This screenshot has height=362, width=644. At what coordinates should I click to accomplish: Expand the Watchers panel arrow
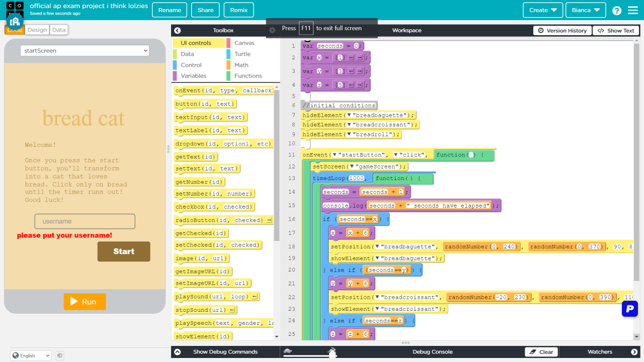tap(634, 352)
